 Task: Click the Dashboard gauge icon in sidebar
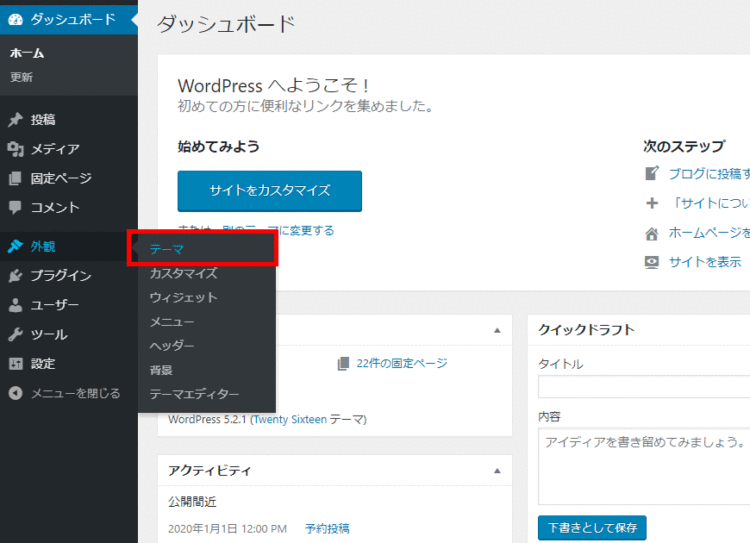coord(15,19)
